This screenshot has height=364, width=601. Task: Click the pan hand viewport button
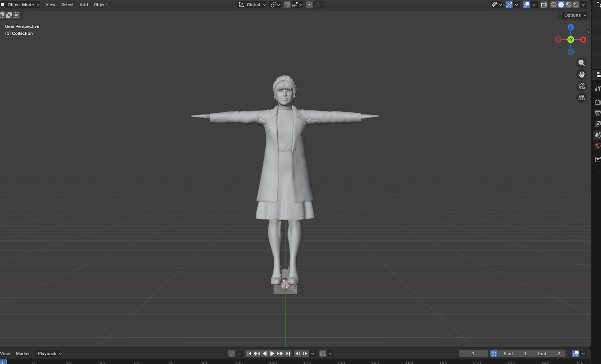point(581,74)
